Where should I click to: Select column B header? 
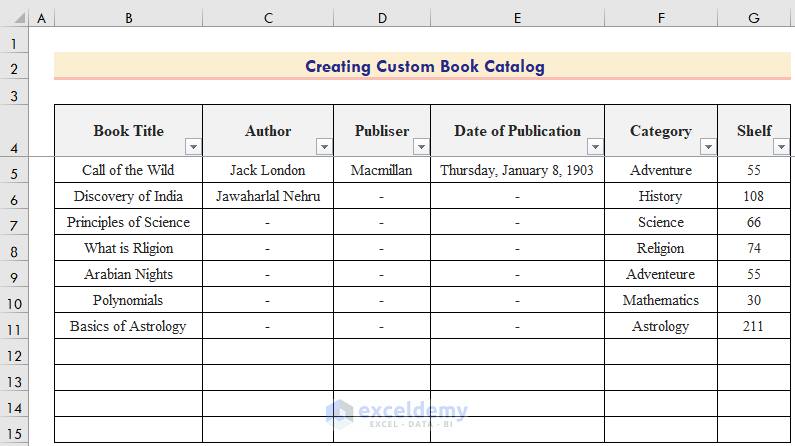pyautogui.click(x=128, y=19)
